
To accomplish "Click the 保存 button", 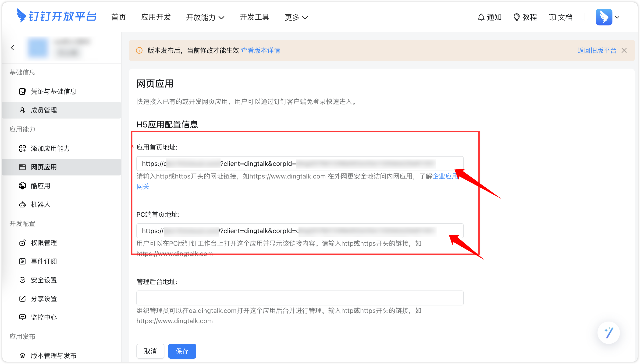I will 182,351.
